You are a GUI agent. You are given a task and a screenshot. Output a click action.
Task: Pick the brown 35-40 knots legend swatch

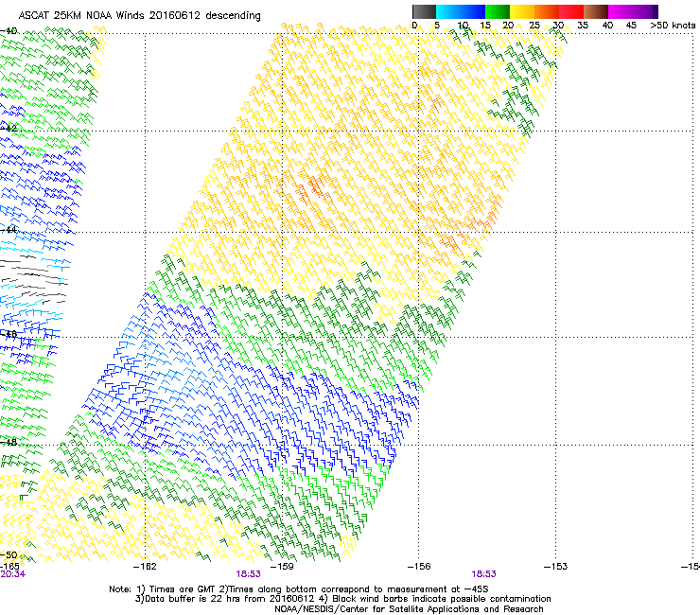[596, 11]
